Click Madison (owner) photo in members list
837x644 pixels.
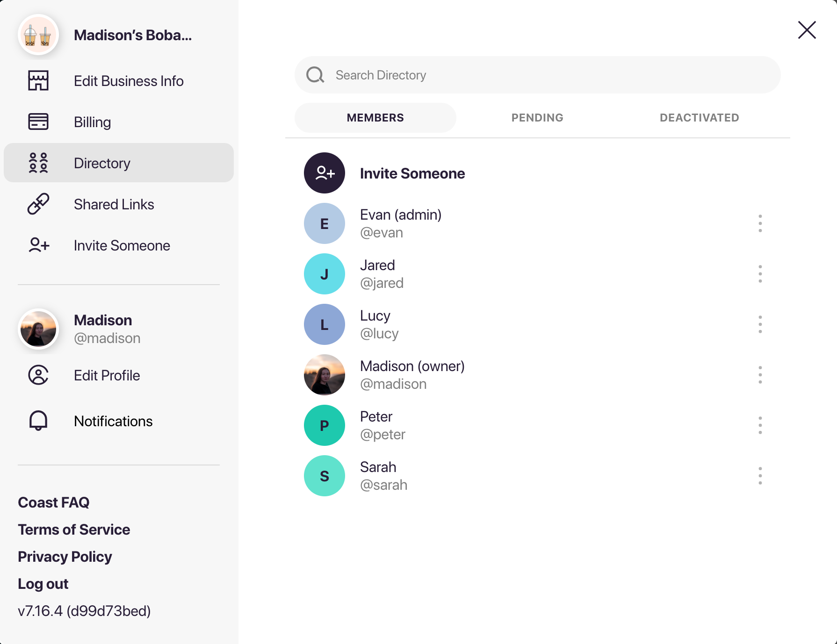(325, 375)
